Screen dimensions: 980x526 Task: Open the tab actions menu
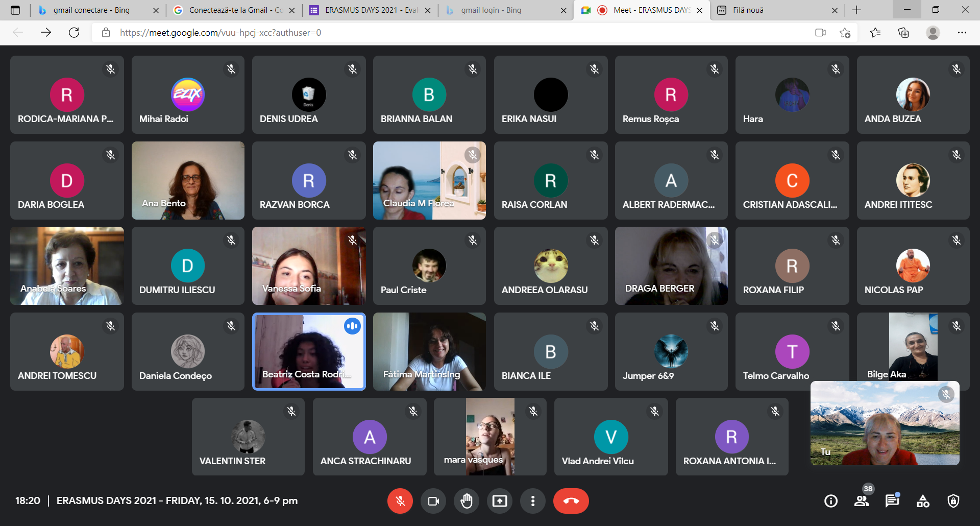(15, 10)
